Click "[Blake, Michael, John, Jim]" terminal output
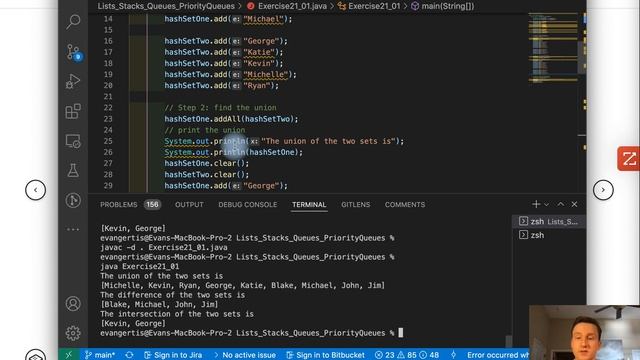The width and height of the screenshot is (640, 360). (x=159, y=304)
